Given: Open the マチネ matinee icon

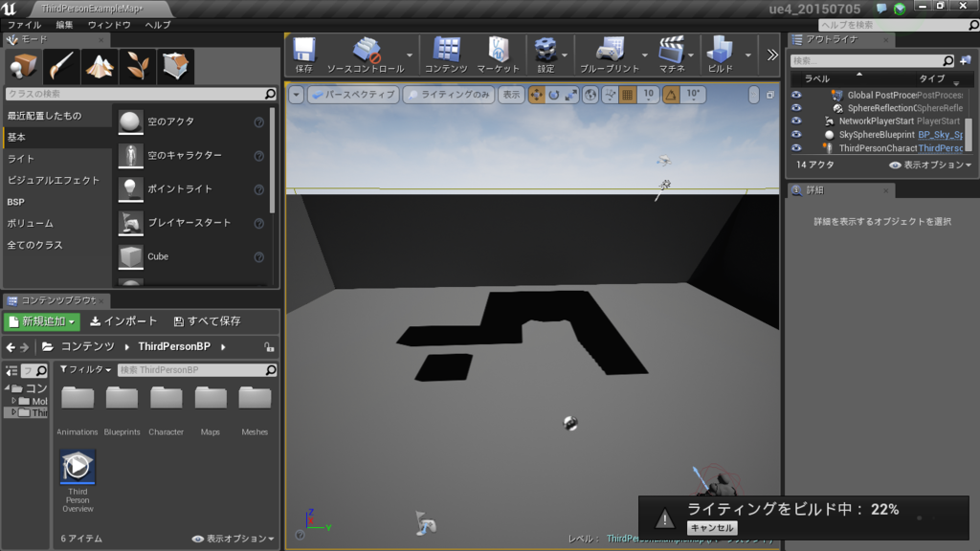Looking at the screenshot, I should tap(672, 55).
